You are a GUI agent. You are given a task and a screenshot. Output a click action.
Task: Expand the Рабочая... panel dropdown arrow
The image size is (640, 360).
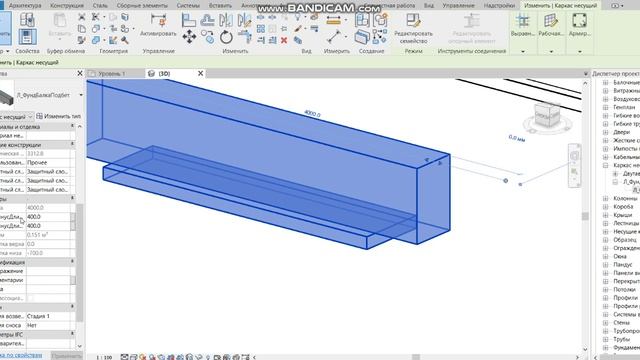point(551,51)
